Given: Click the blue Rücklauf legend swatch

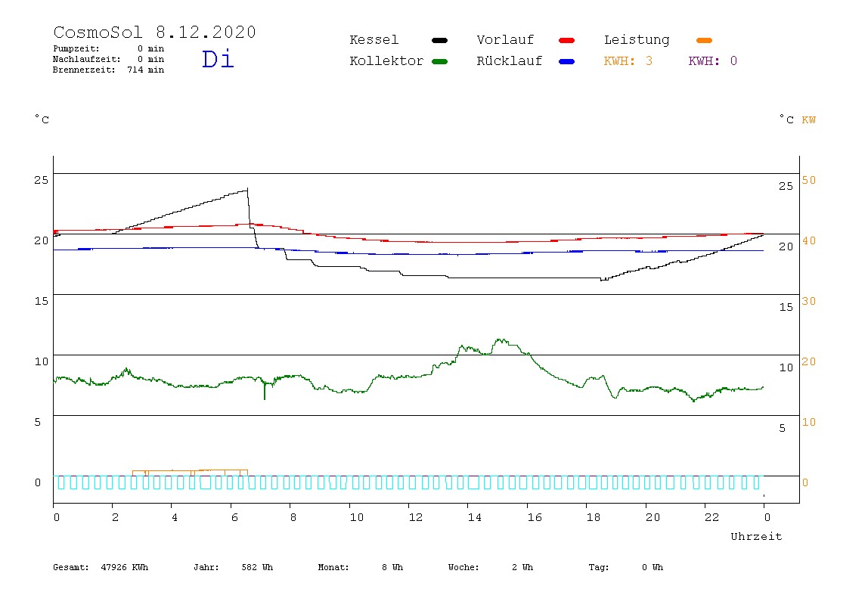Looking at the screenshot, I should [x=567, y=61].
